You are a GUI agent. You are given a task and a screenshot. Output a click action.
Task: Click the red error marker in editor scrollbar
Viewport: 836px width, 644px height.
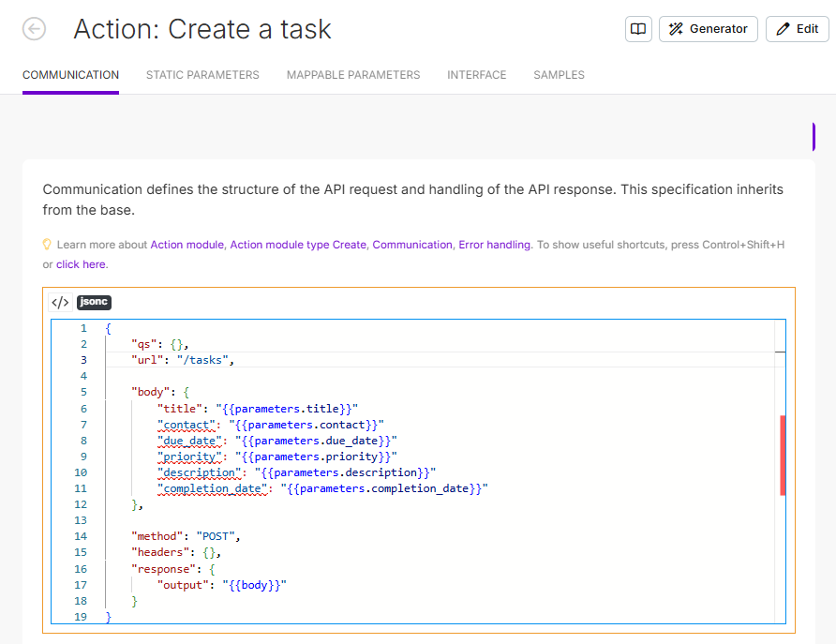(x=783, y=456)
